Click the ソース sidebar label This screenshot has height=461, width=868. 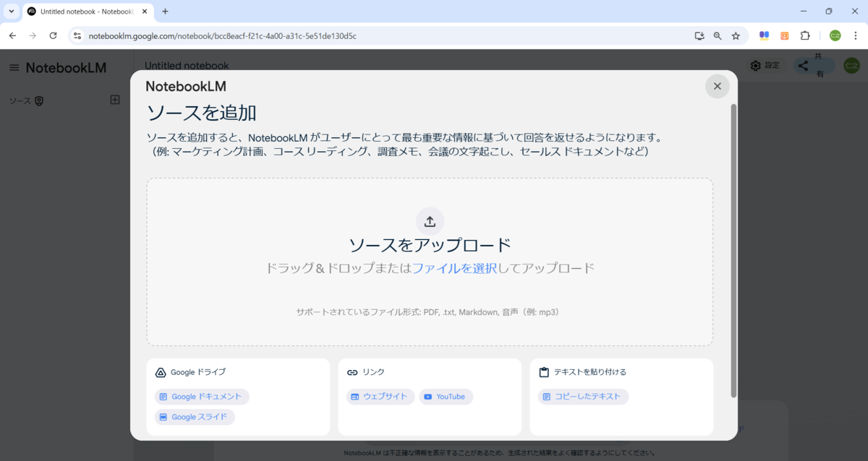(x=20, y=101)
